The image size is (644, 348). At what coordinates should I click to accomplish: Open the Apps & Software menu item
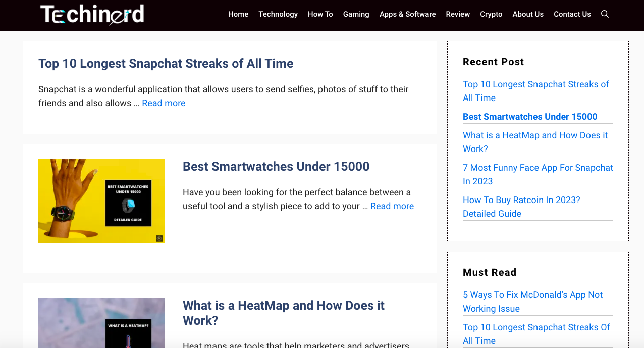coord(408,14)
